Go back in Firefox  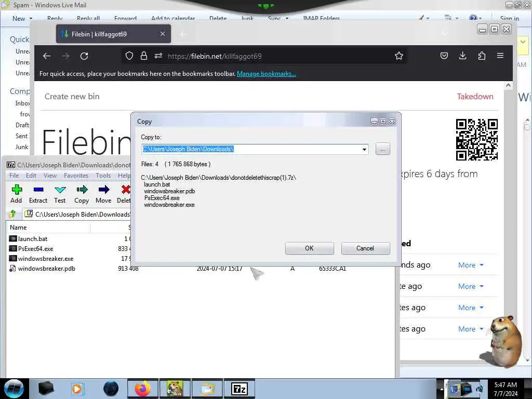tap(47, 56)
